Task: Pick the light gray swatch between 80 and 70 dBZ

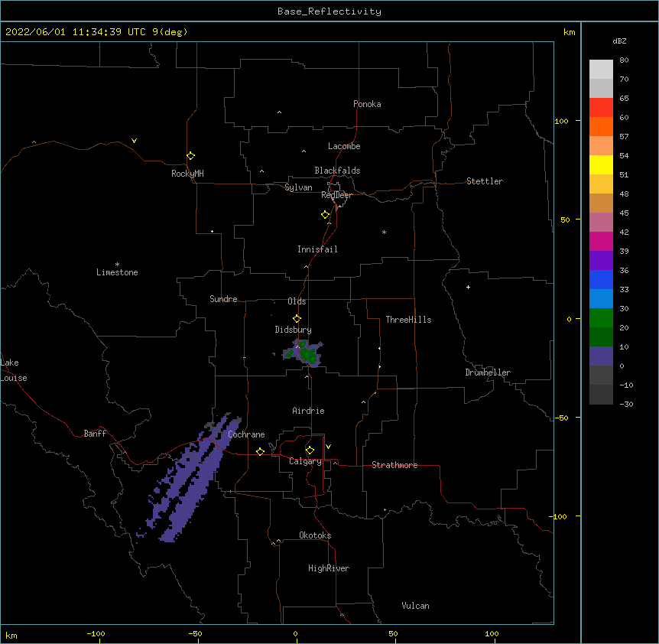Action: [601, 70]
